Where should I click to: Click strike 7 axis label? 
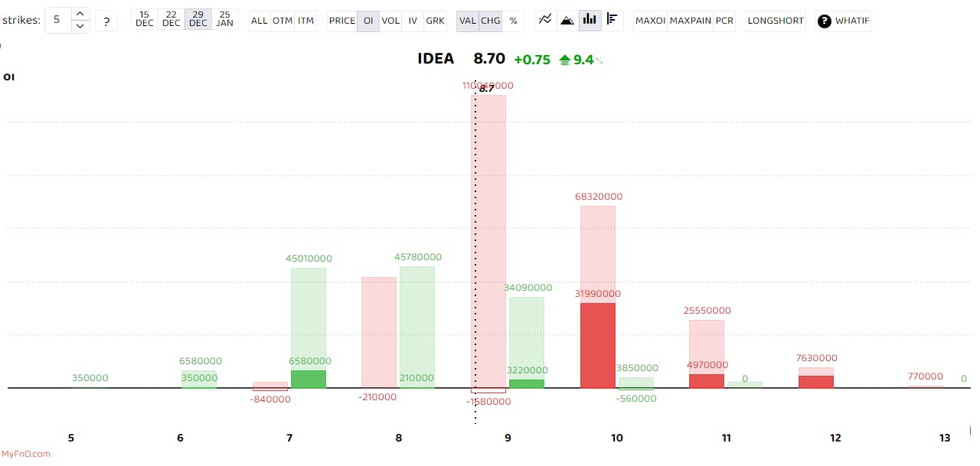coord(289,438)
